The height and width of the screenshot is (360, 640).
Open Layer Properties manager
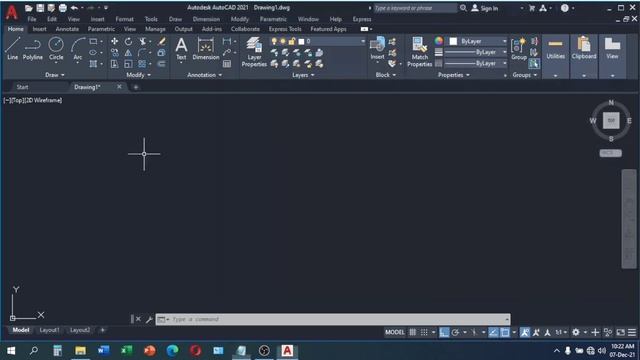point(254,52)
